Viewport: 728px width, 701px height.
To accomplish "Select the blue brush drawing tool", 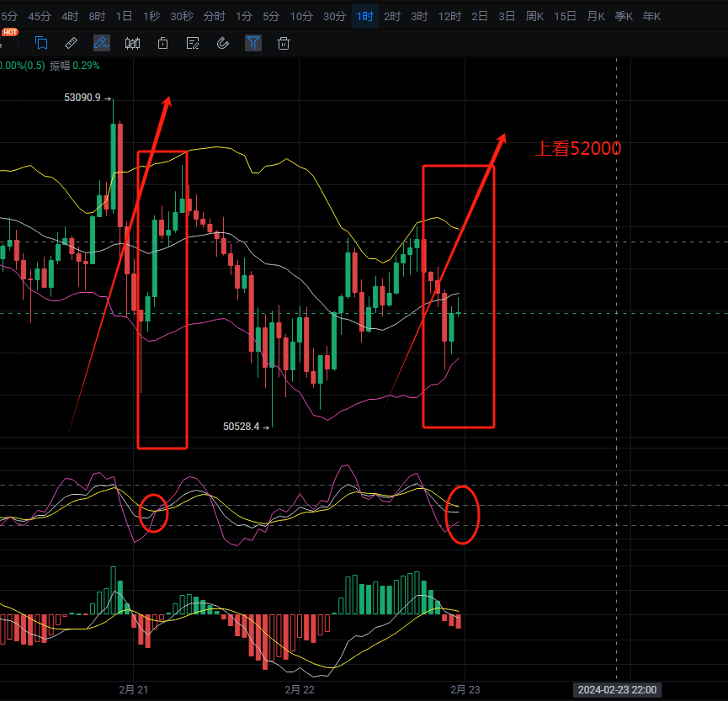I will pyautogui.click(x=101, y=43).
